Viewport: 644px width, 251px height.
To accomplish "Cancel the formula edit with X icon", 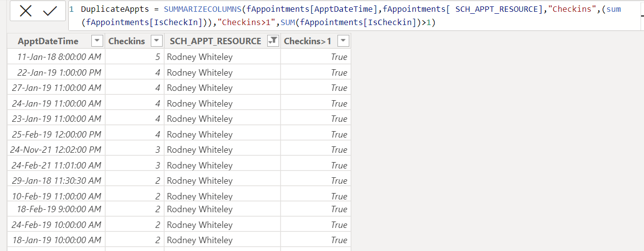I will click(x=26, y=11).
